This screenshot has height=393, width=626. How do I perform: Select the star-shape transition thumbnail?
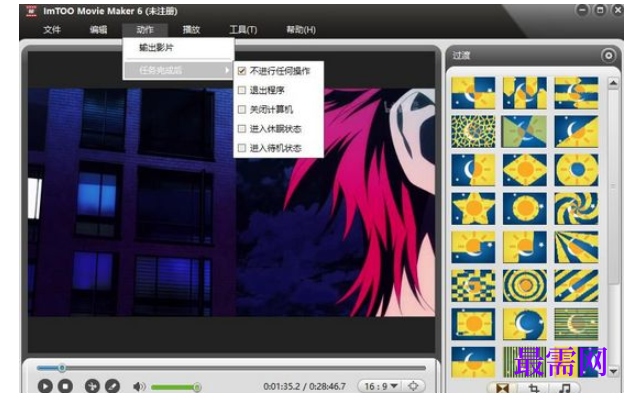pos(473,208)
